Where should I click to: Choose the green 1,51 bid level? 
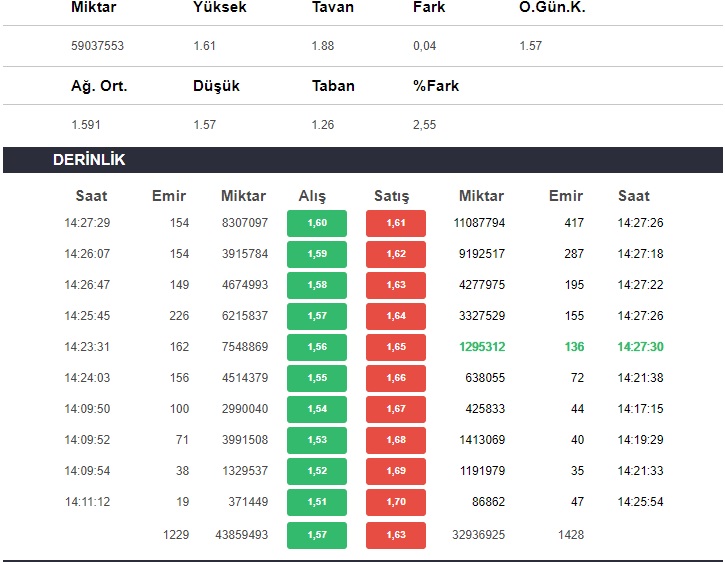pos(317,502)
